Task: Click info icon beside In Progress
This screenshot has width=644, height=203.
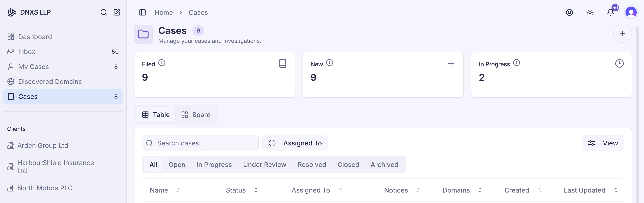Action: pyautogui.click(x=516, y=63)
